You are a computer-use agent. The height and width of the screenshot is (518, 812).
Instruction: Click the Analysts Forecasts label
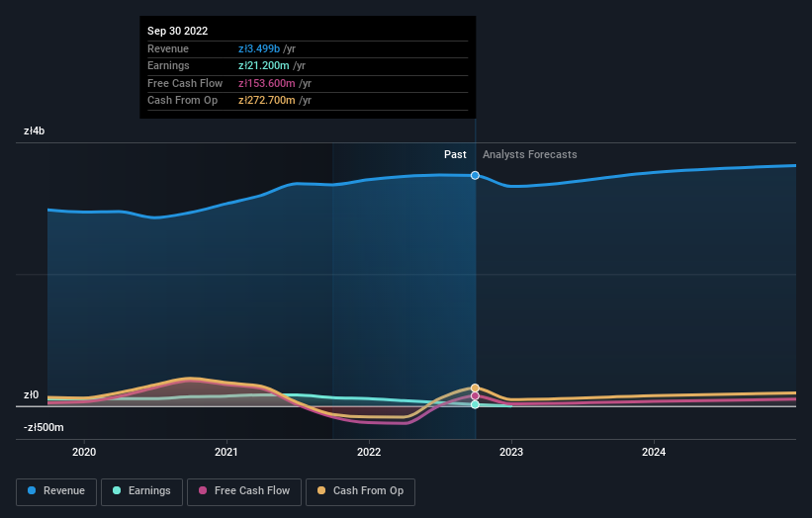click(530, 154)
